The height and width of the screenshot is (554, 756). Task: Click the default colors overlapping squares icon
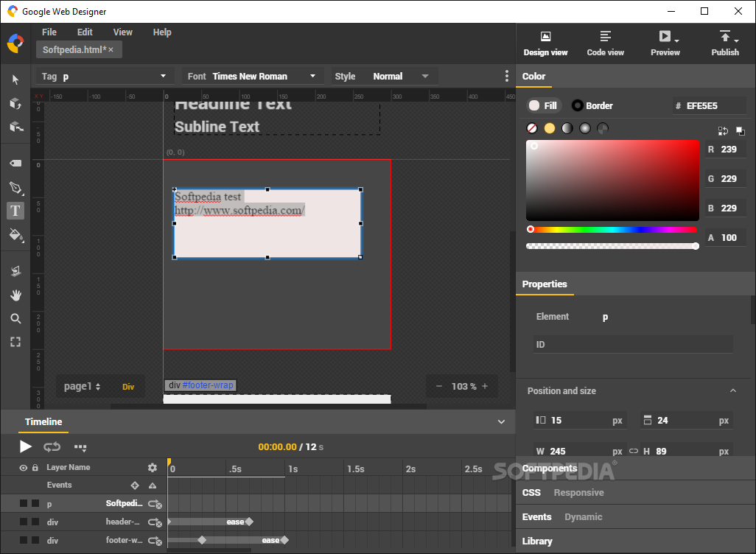(x=740, y=130)
